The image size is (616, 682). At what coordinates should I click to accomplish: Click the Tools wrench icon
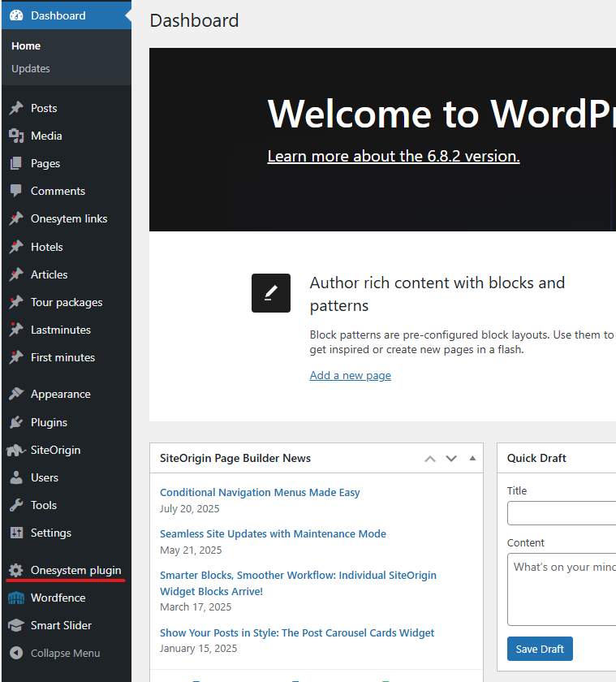[x=16, y=505]
